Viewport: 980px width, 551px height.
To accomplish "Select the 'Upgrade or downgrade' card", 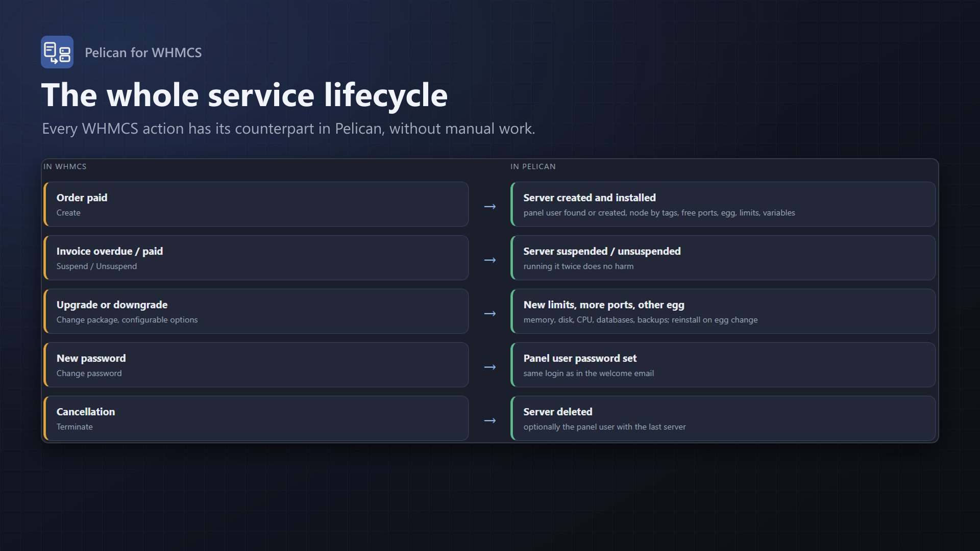I will point(256,311).
